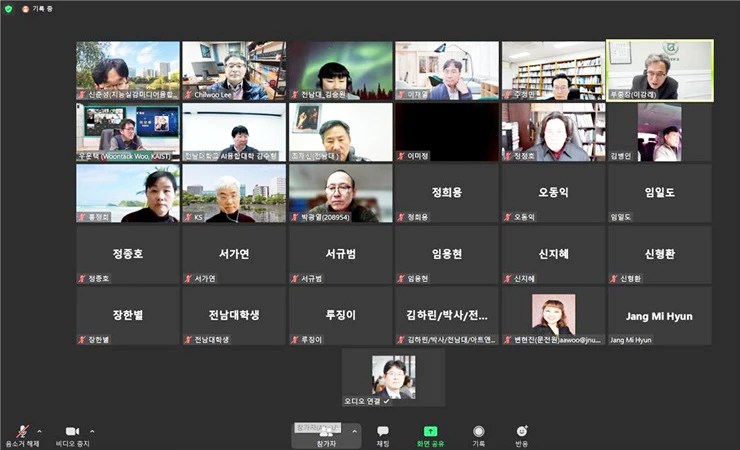
Task: Click the 정희용 participant tile
Action: (x=446, y=193)
